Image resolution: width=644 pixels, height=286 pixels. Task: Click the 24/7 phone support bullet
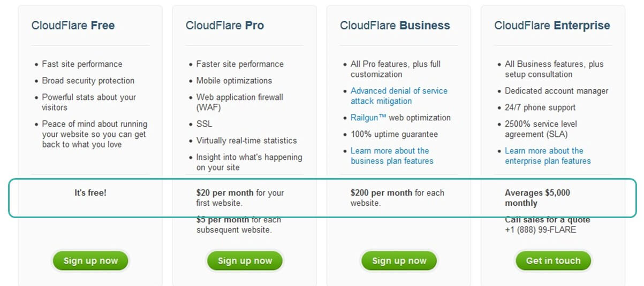[x=540, y=107]
